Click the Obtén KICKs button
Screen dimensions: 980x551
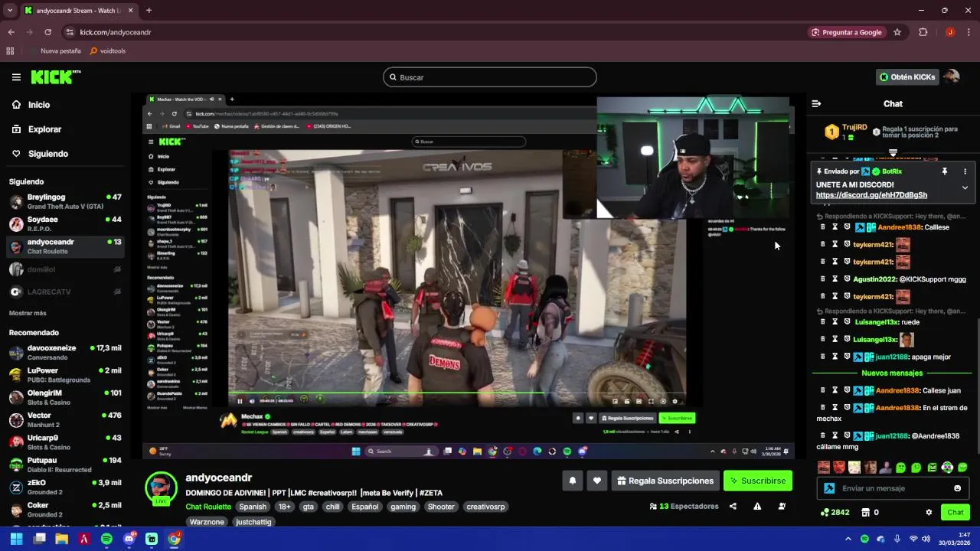[906, 77]
